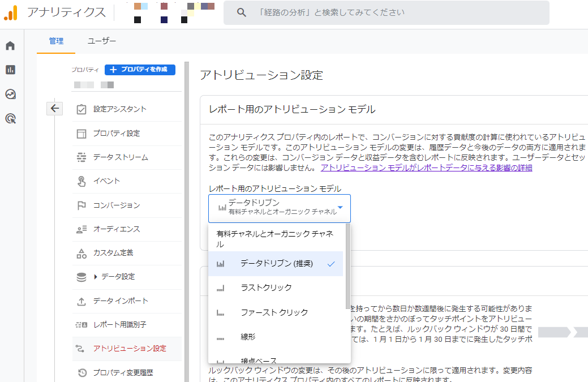
Task: Open プロパティ設定 menu item
Action: tap(127, 134)
